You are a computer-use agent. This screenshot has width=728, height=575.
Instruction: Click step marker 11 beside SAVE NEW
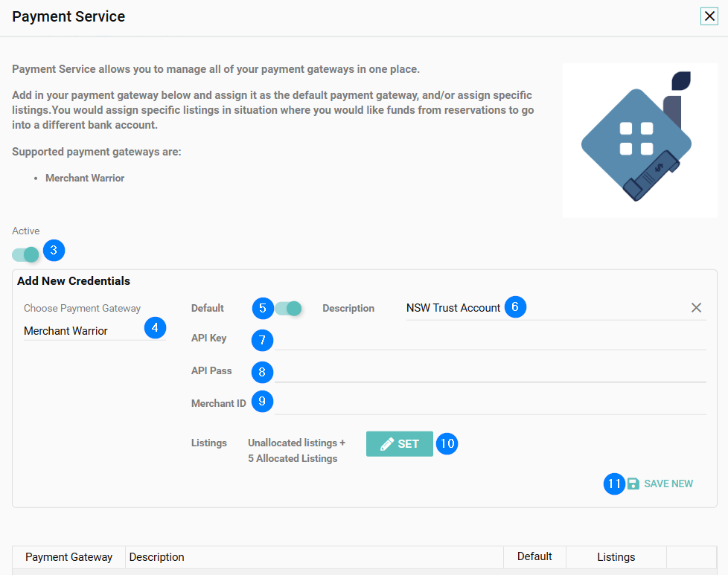coord(614,484)
